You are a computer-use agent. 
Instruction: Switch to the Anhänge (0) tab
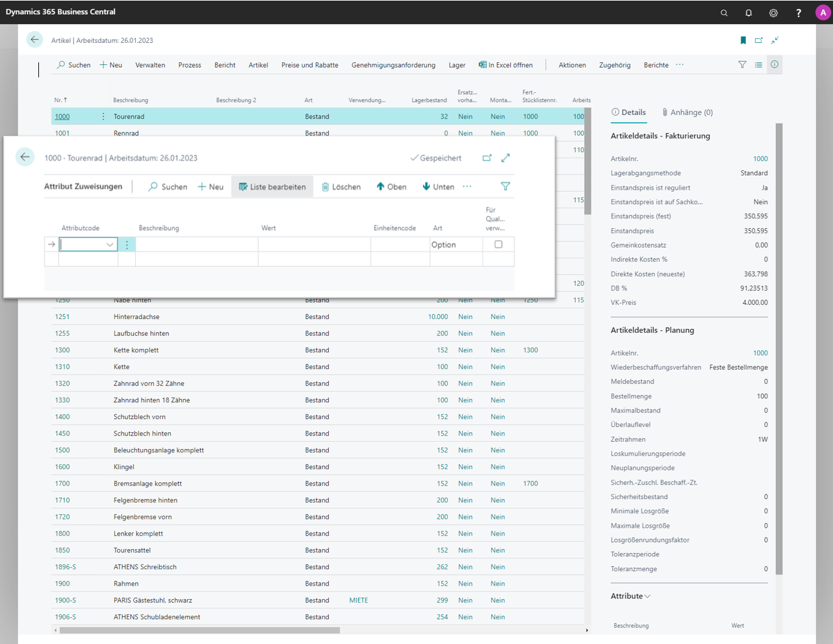687,112
